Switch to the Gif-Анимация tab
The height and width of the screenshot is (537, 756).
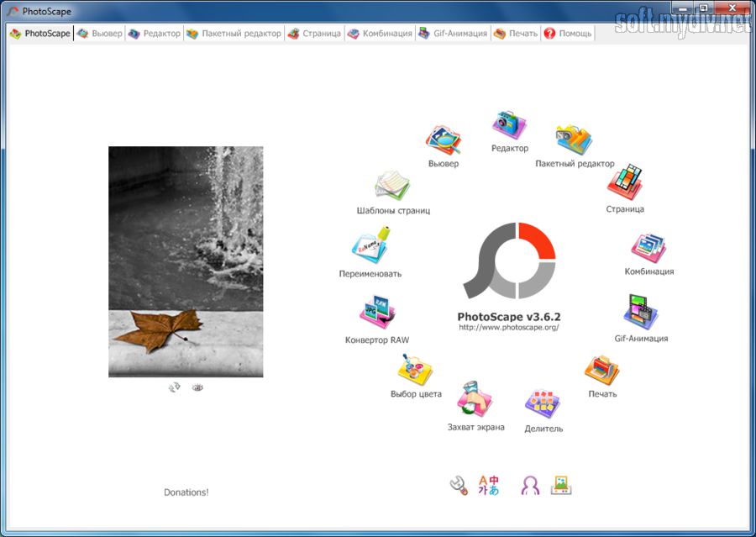click(x=453, y=34)
